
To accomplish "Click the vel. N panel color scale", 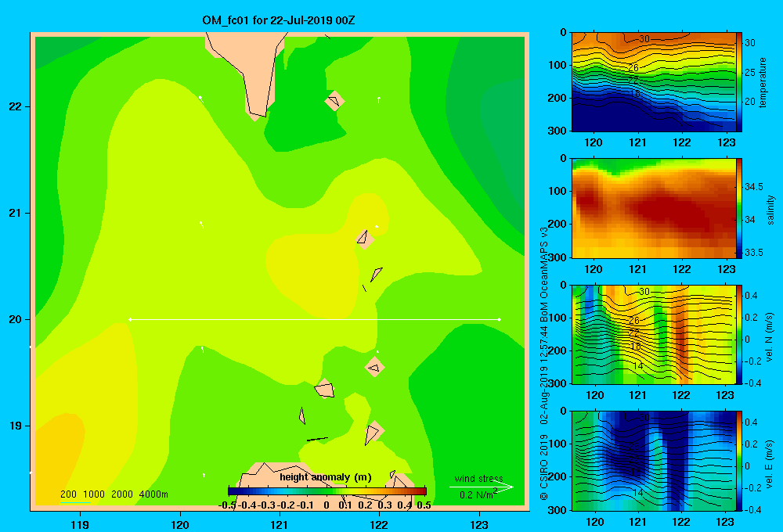I will tap(739, 334).
